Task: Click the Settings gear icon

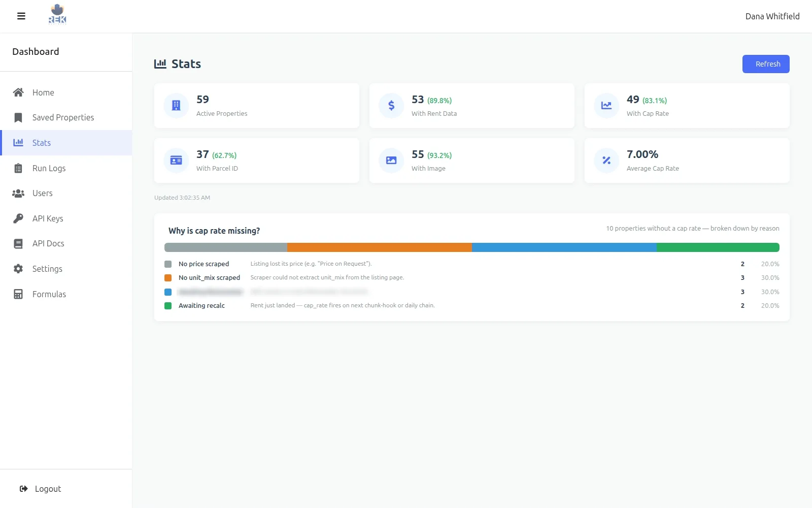Action: click(x=18, y=269)
